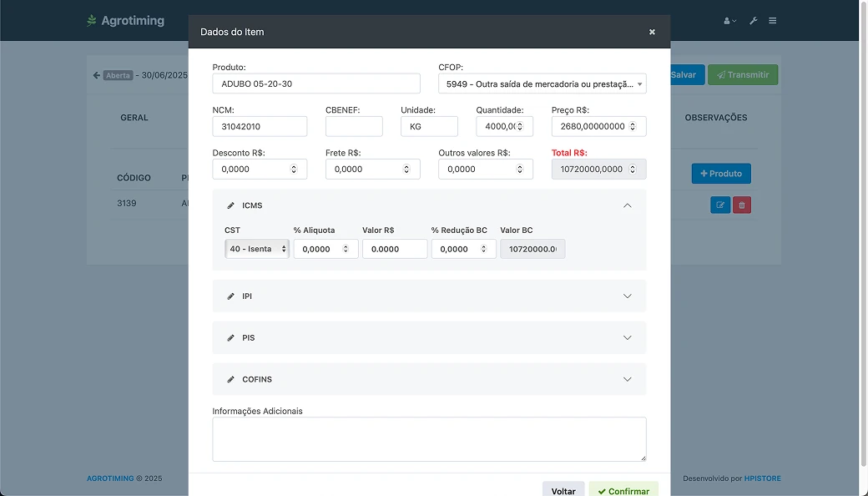Click the Produto input field
The width and height of the screenshot is (868, 496).
click(x=316, y=84)
